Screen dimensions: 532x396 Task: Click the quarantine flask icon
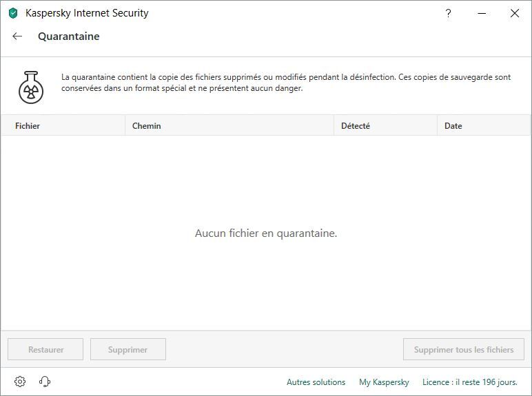30,87
